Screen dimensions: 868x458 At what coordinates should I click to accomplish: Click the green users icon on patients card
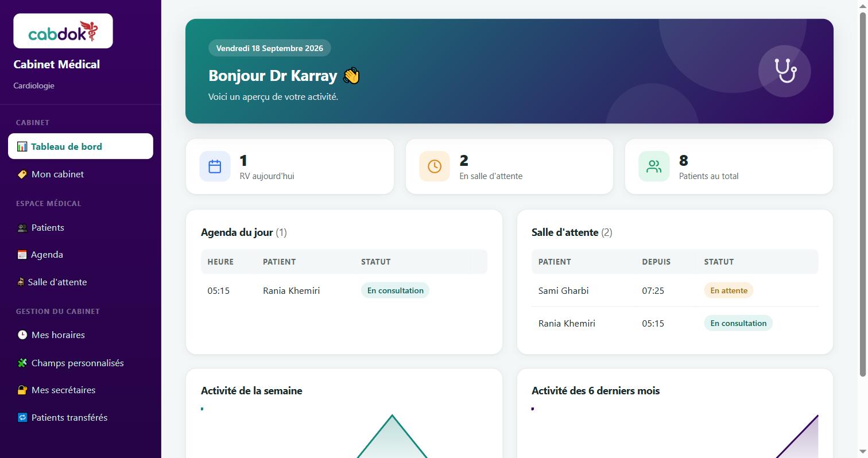tap(654, 166)
